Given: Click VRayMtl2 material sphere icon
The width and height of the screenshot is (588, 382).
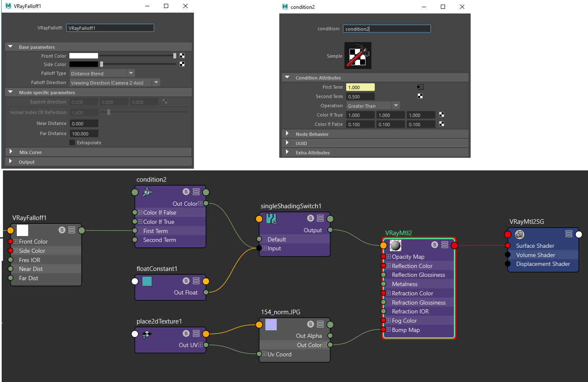Looking at the screenshot, I should point(396,245).
